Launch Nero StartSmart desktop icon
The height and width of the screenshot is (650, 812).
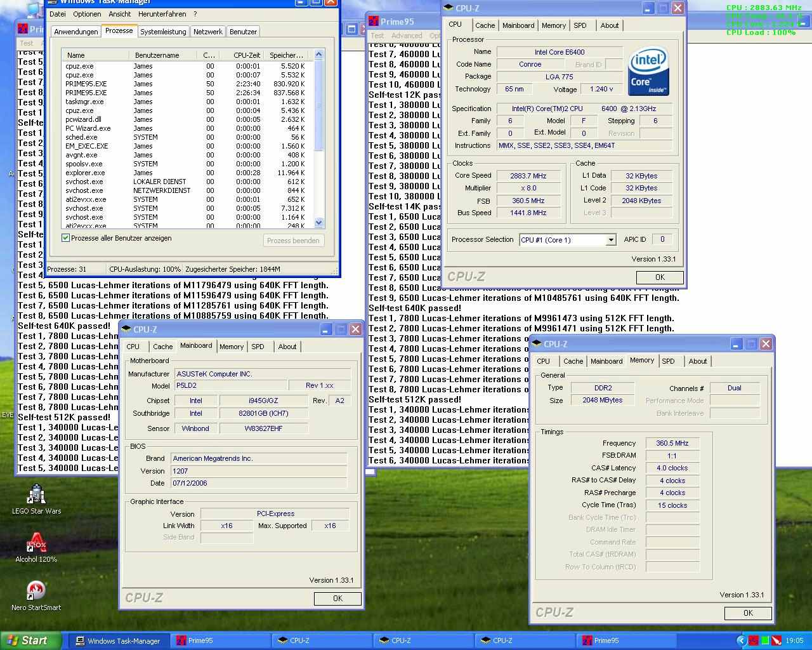coord(36,595)
